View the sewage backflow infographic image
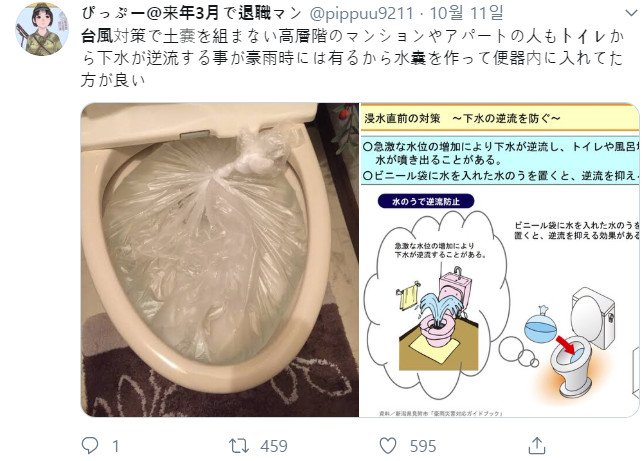This screenshot has width=643, height=461. [x=499, y=260]
